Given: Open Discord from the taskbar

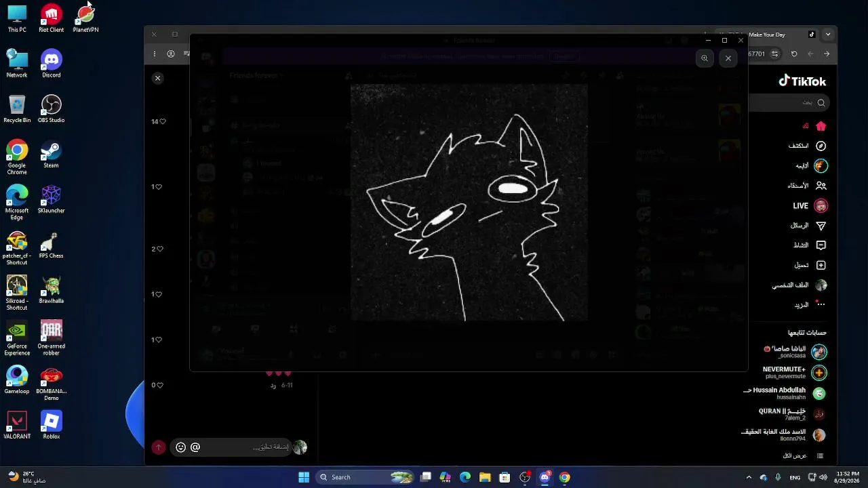Looking at the screenshot, I should tap(545, 477).
